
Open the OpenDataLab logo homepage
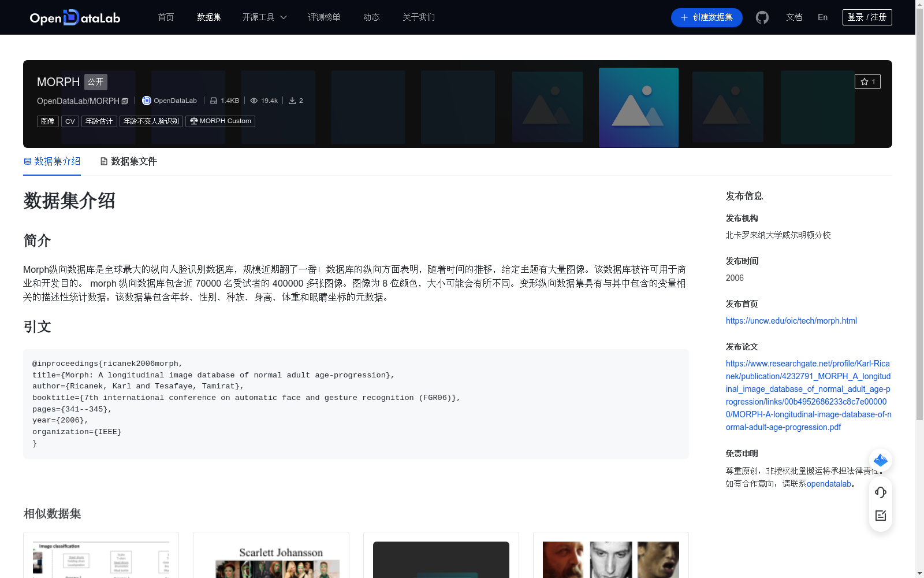tap(75, 17)
